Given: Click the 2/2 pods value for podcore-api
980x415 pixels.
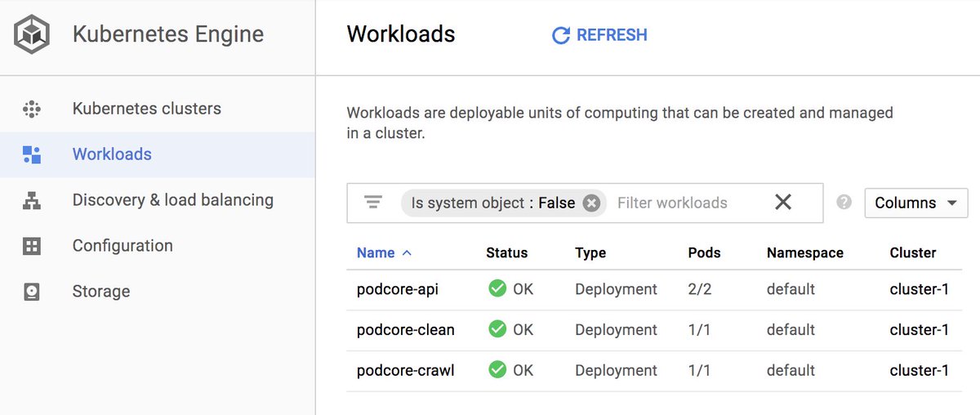Looking at the screenshot, I should coord(700,289).
